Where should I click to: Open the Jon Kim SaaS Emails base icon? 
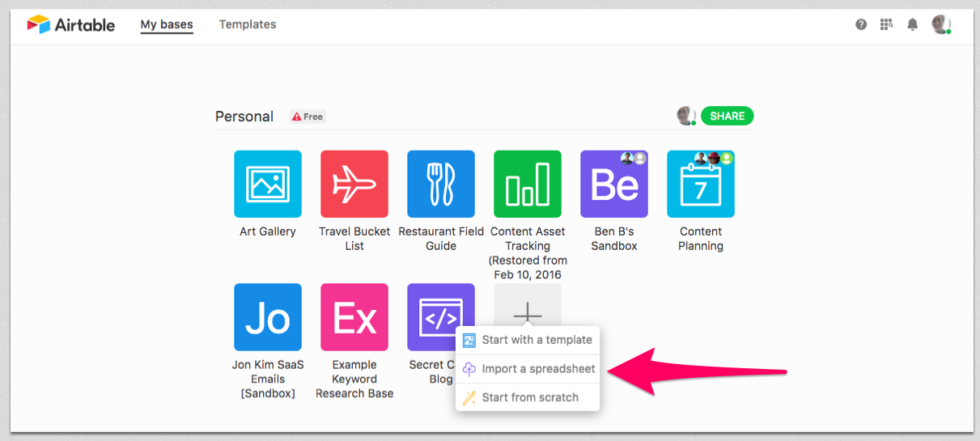click(268, 317)
